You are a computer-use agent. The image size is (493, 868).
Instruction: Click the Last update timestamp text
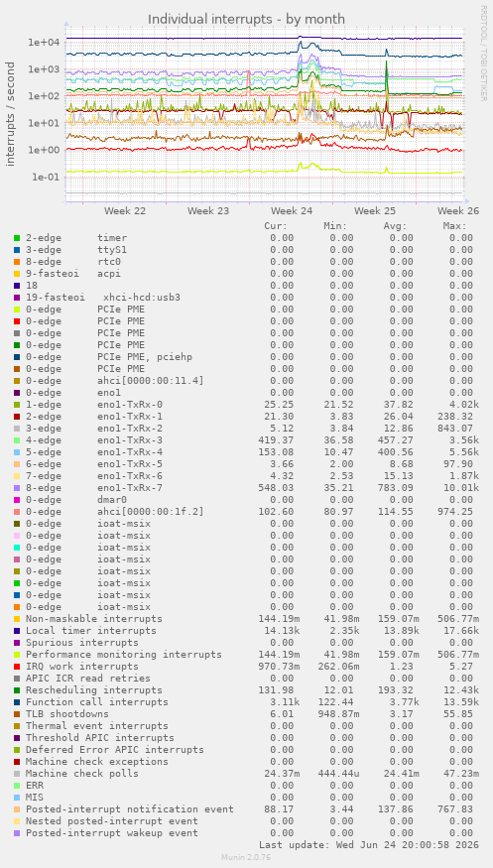[x=366, y=845]
